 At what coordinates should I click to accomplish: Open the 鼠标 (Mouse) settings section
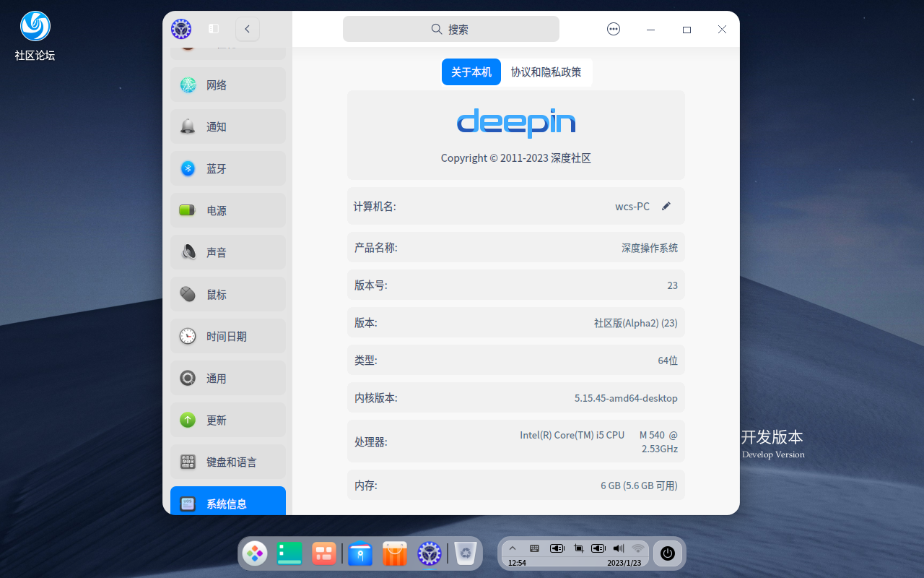(227, 294)
